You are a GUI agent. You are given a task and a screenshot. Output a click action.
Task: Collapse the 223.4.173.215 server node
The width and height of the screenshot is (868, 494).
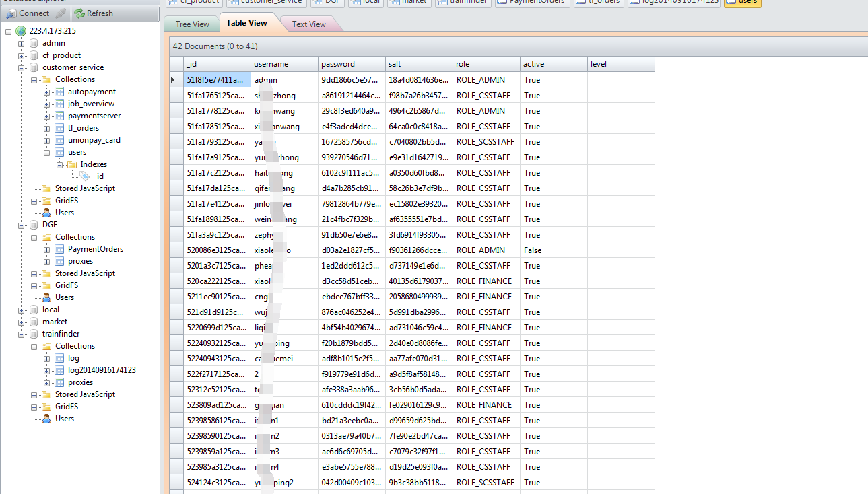pyautogui.click(x=8, y=31)
